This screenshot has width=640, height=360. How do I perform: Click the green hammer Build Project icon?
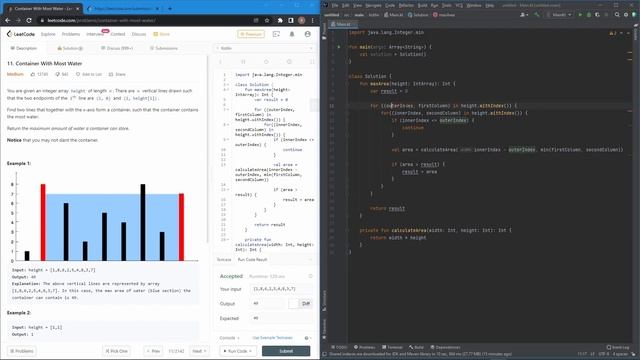click(537, 15)
